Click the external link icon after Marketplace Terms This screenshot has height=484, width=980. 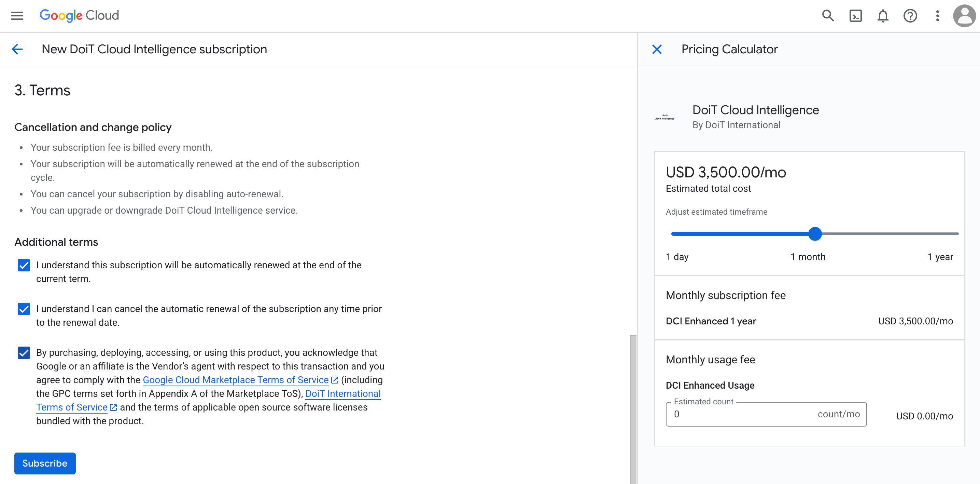click(334, 380)
